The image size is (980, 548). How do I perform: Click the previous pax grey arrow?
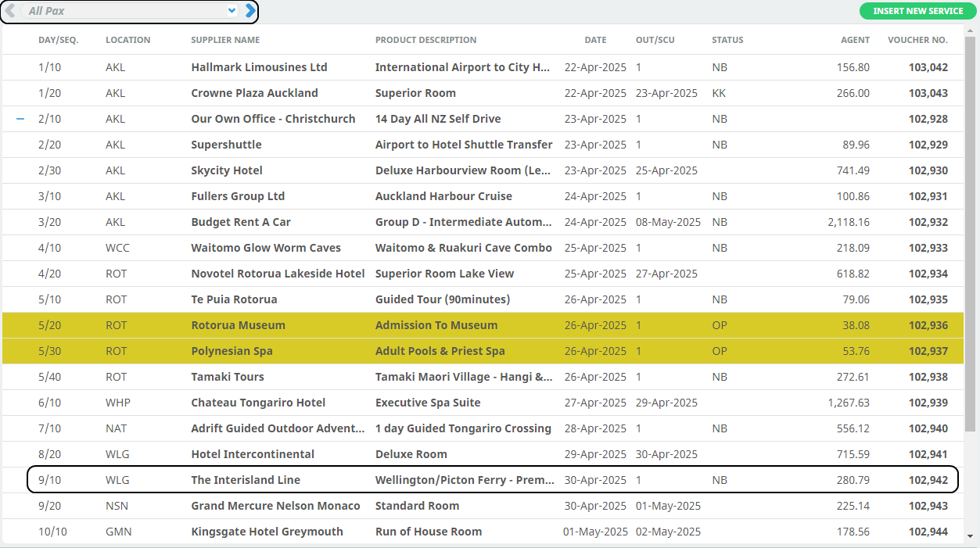click(10, 11)
